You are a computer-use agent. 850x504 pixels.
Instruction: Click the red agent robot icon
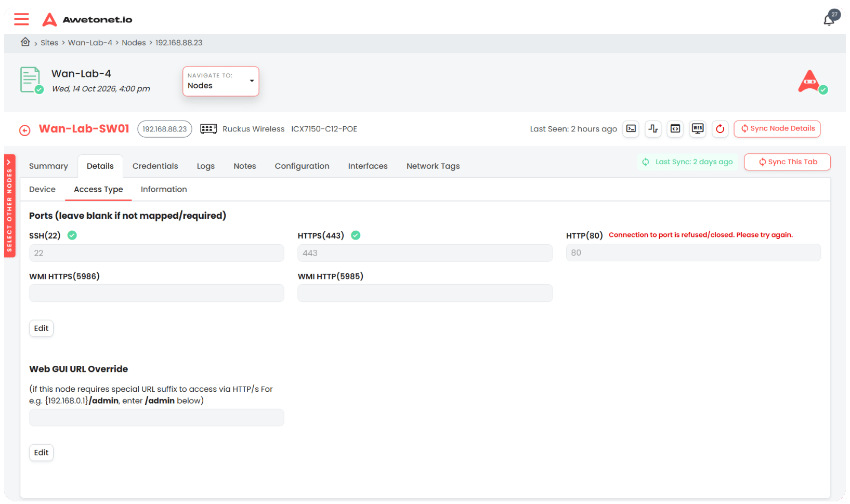pyautogui.click(x=812, y=82)
